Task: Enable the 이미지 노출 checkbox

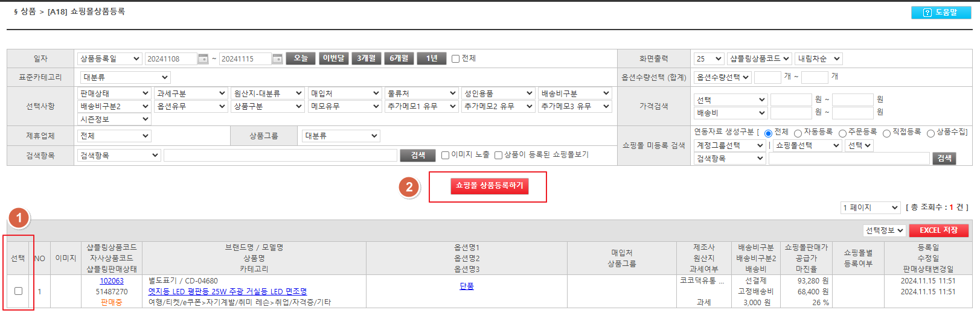Action: click(446, 155)
